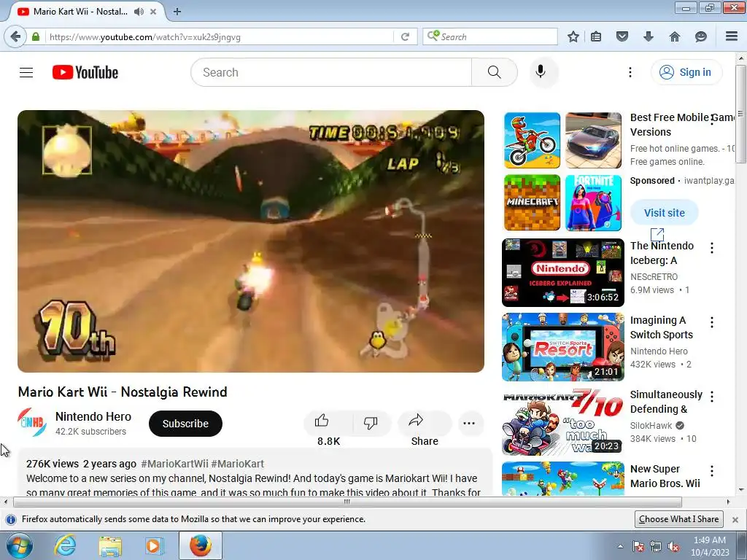This screenshot has height=560, width=747.
Task: Click the Mario Kart video player
Action: pos(251,241)
